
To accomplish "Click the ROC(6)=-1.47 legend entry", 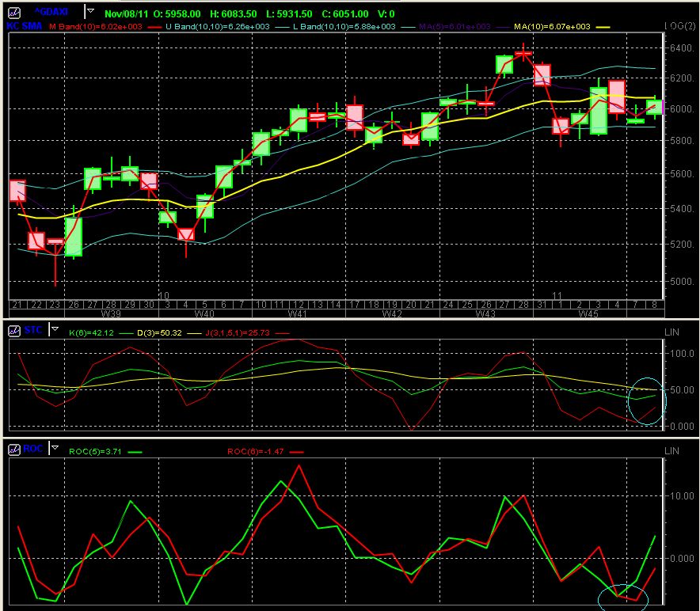I will [255, 452].
